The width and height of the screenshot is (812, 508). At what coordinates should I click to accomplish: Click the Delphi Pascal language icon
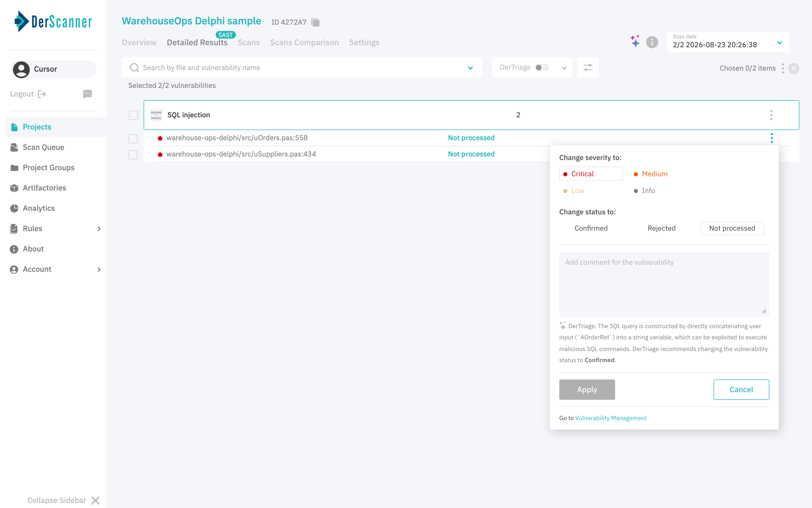click(156, 115)
